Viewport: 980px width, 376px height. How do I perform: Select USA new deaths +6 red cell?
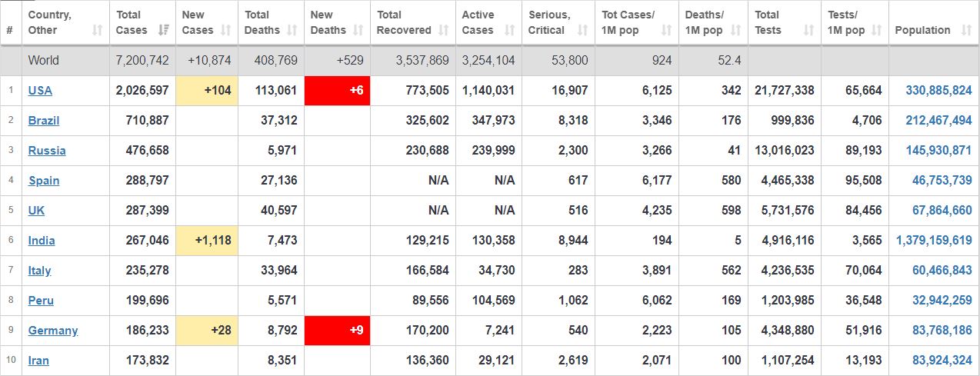337,90
